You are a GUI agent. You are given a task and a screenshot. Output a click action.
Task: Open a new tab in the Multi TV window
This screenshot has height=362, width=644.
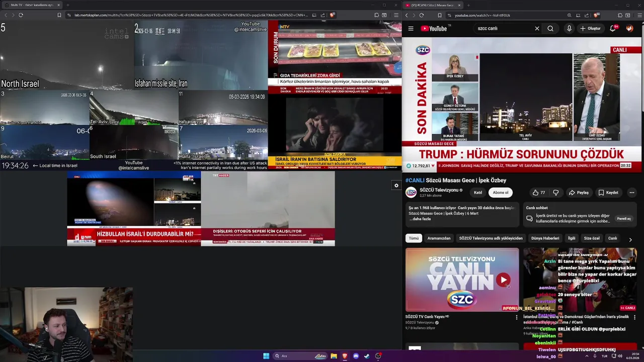[67, 5]
